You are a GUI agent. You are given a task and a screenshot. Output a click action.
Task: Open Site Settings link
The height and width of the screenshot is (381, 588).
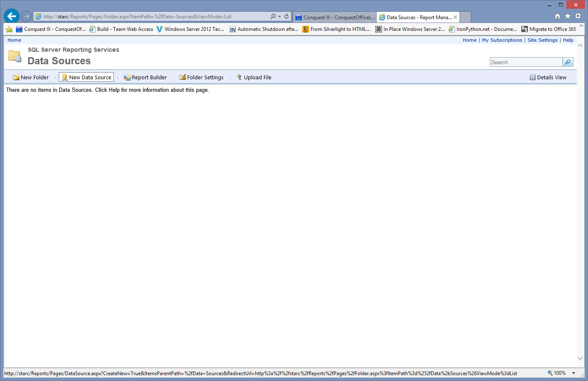pyautogui.click(x=543, y=40)
